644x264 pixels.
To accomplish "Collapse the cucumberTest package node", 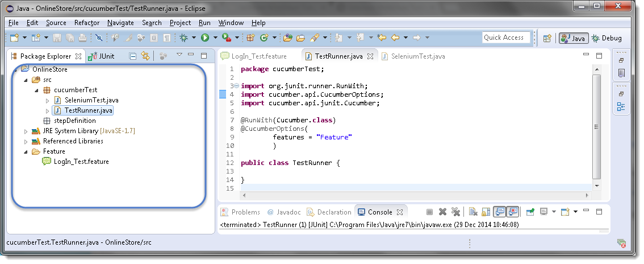I will click(36, 90).
